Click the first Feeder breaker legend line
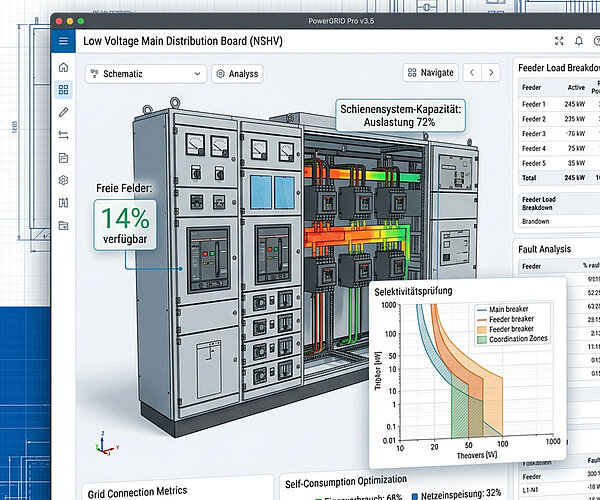The image size is (600, 500). (482, 319)
